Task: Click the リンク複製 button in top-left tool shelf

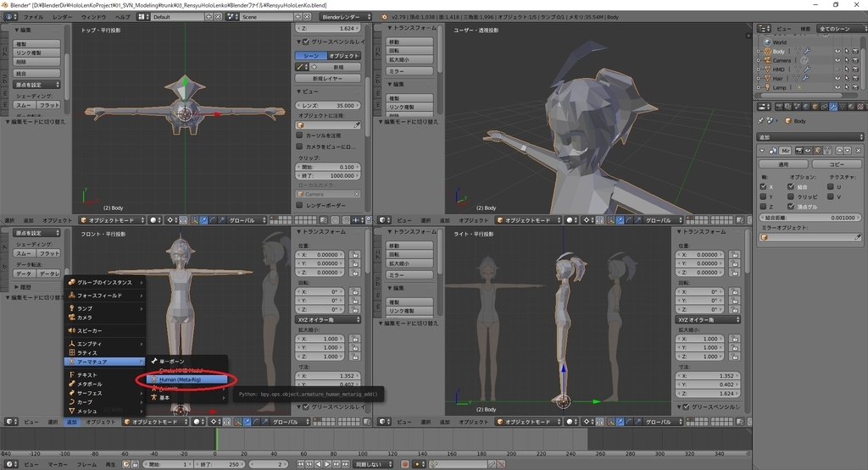Action: click(x=36, y=53)
